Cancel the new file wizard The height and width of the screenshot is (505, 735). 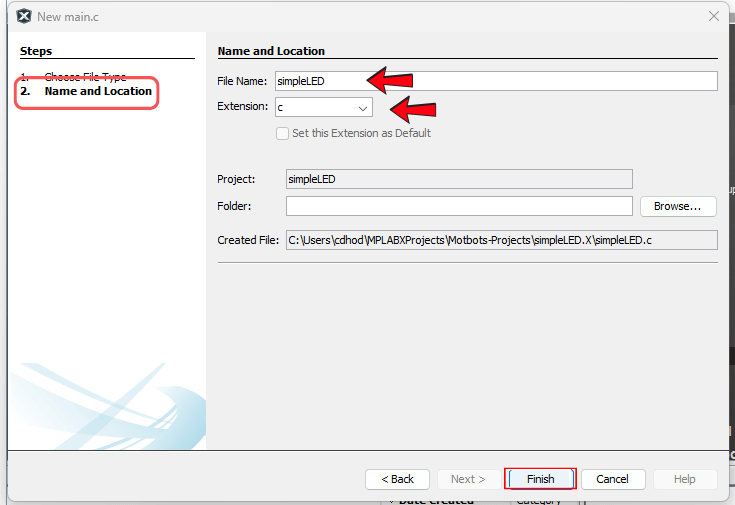[612, 479]
